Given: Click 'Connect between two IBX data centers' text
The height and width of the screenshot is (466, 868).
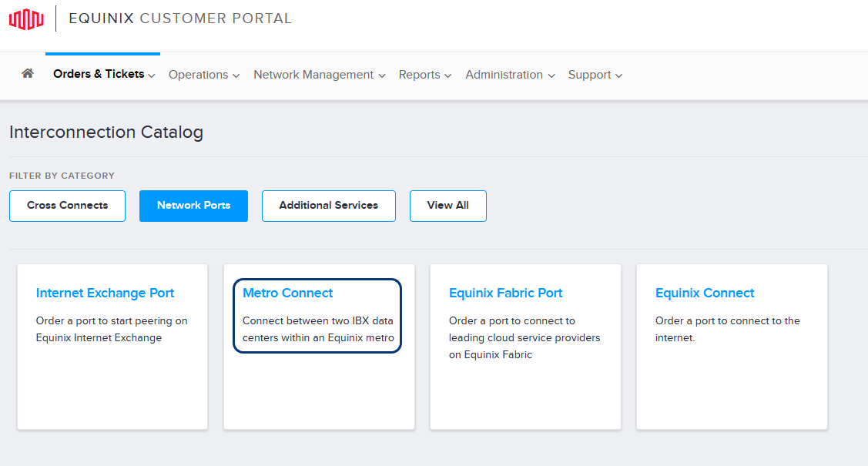Looking at the screenshot, I should click(x=318, y=330).
